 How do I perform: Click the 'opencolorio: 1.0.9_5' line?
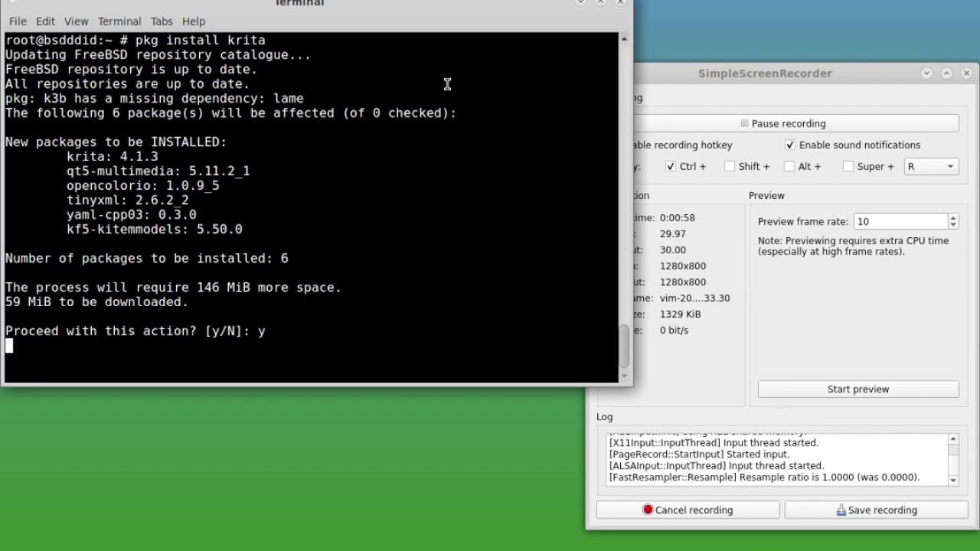click(x=143, y=185)
